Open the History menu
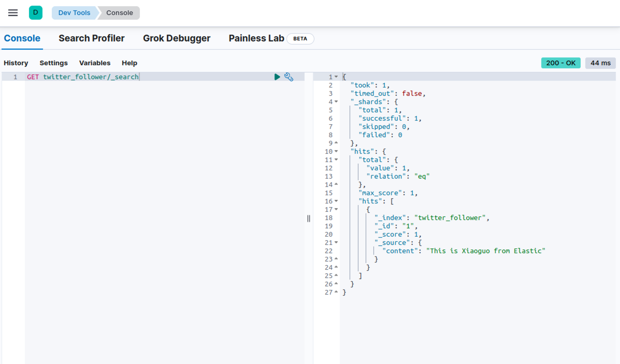Screen dimensions: 620x364 point(16,63)
